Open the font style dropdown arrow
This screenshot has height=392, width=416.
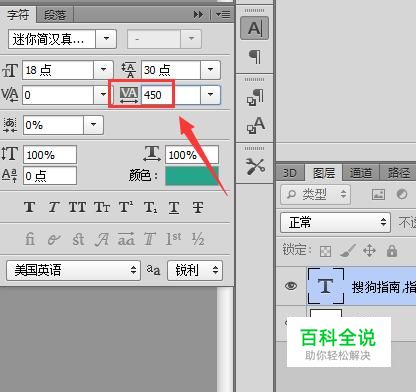(191, 39)
